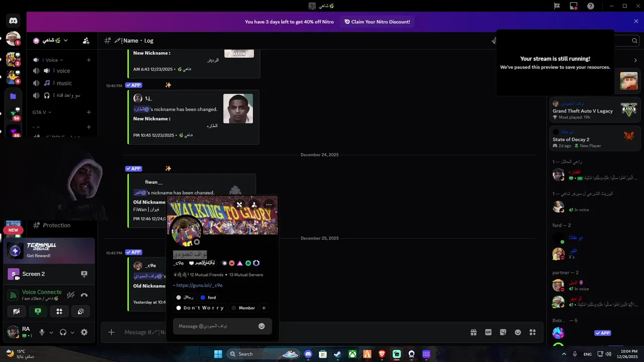Click the crossed swords icon on profile popup

pyautogui.click(x=239, y=205)
